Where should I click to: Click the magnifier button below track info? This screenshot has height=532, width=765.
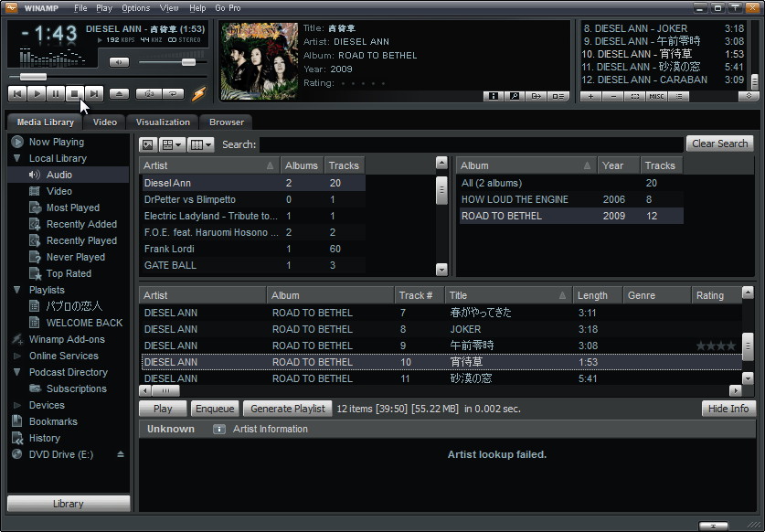click(x=515, y=96)
